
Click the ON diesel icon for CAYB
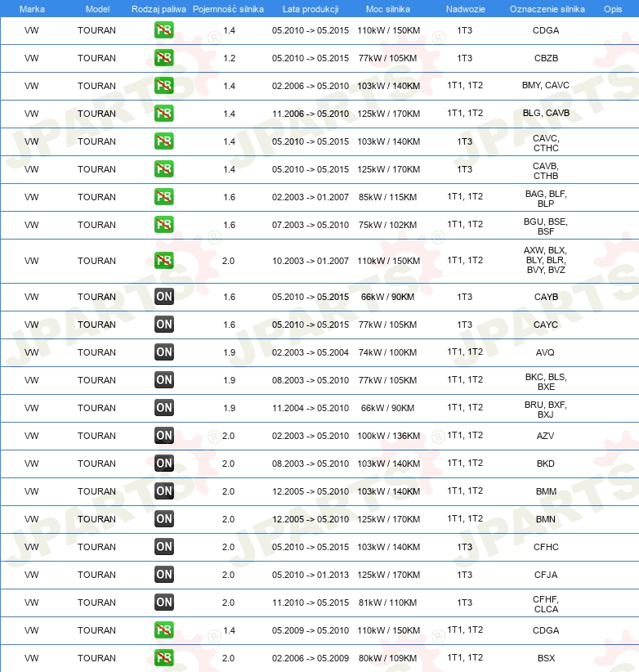164,297
